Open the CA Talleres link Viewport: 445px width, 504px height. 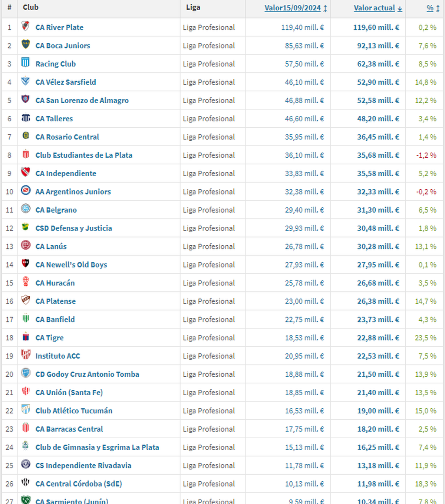(x=54, y=119)
